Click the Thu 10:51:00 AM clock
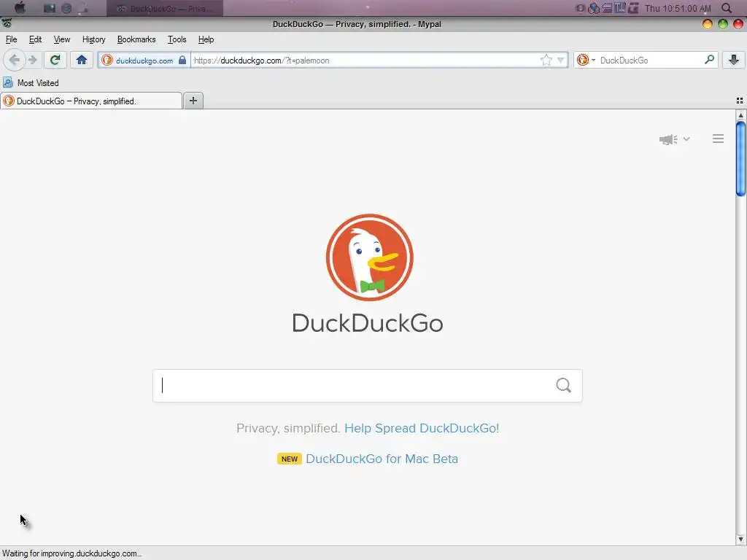This screenshot has width=747, height=560. tap(678, 8)
